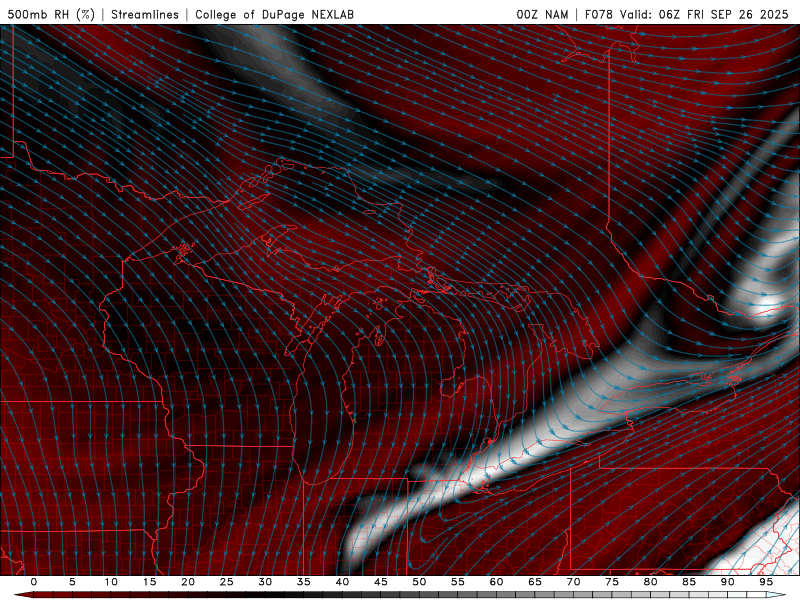800x600 pixels.
Task: Click the '0' value on color scale
Action: [34, 582]
